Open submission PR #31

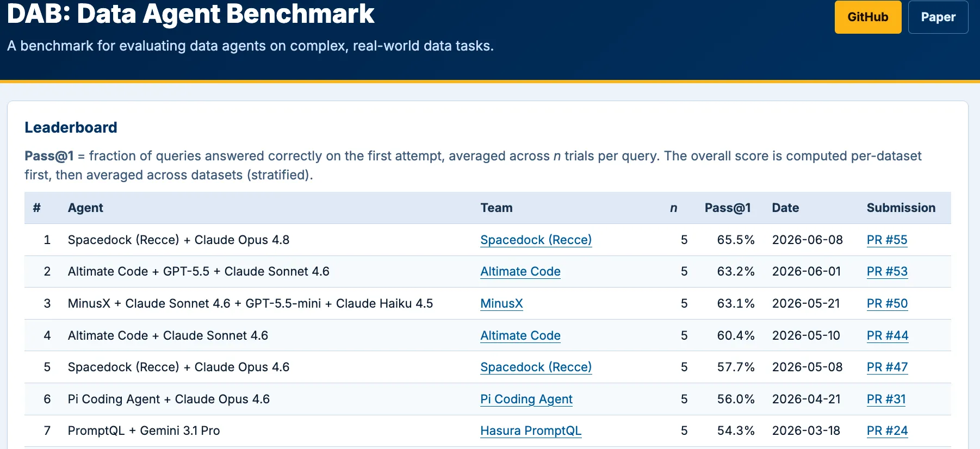886,399
